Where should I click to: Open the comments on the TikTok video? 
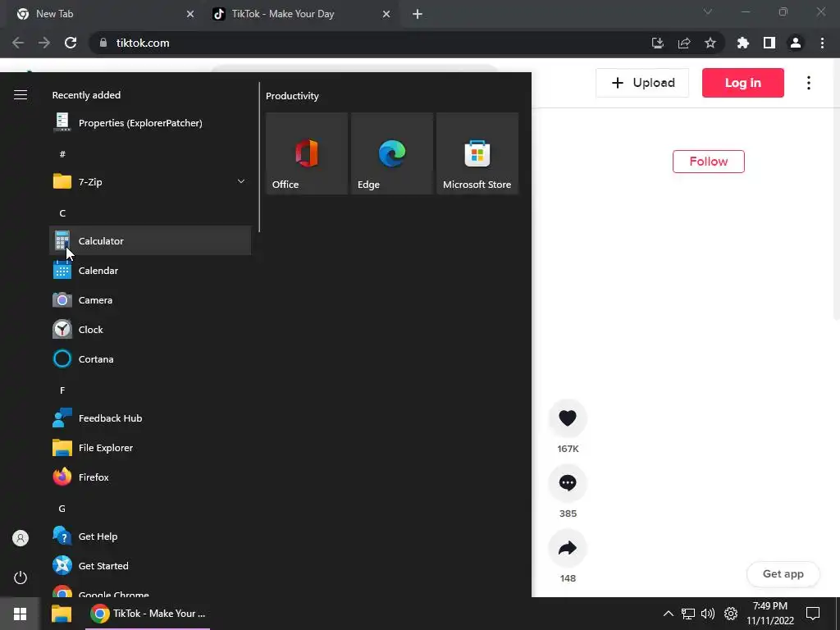click(x=568, y=482)
